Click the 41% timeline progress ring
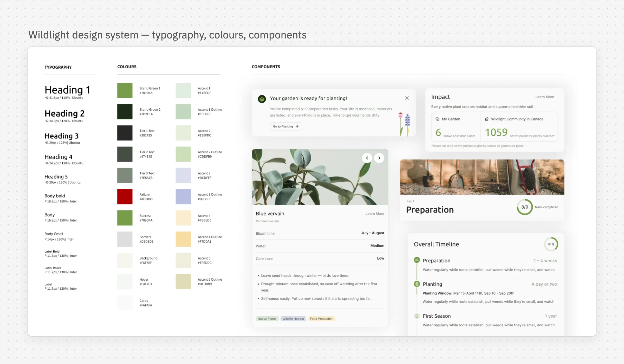The width and height of the screenshot is (624, 364). click(551, 244)
